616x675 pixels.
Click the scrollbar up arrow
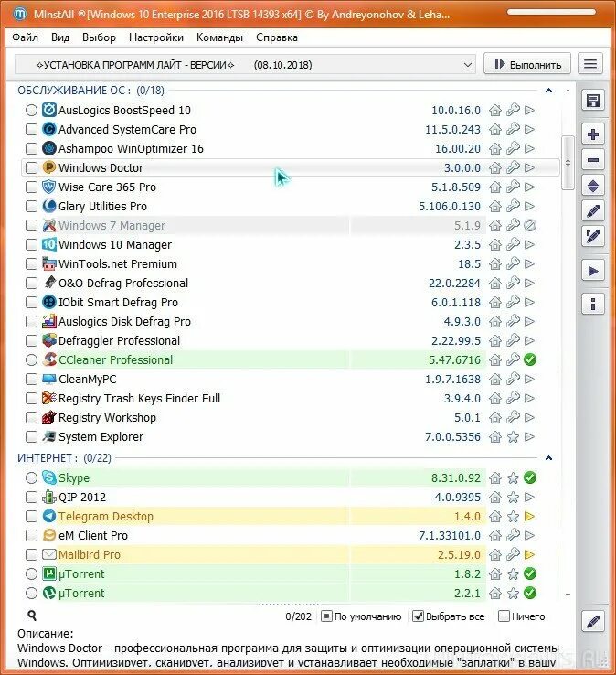pyautogui.click(x=568, y=91)
